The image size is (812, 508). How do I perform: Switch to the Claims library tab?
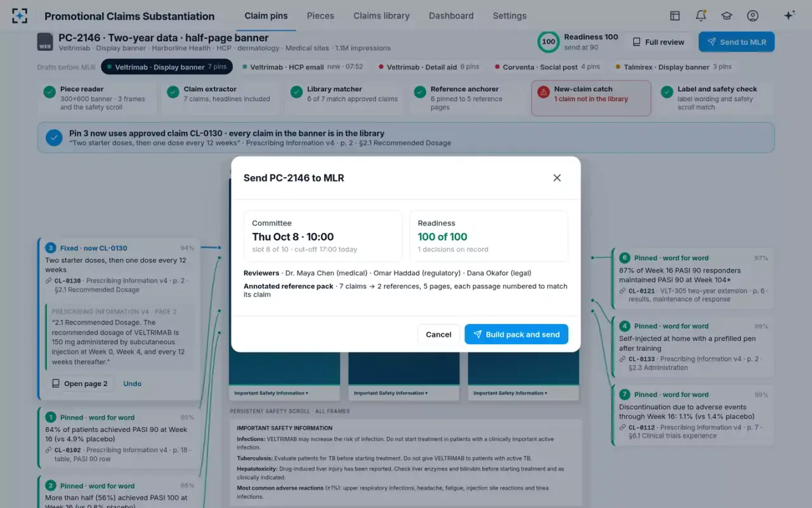coord(381,16)
